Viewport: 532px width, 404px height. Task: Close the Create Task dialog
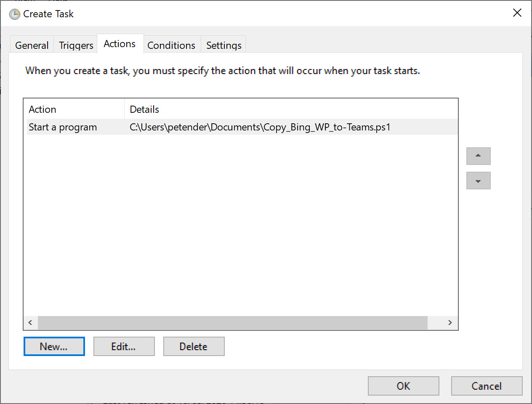517,13
